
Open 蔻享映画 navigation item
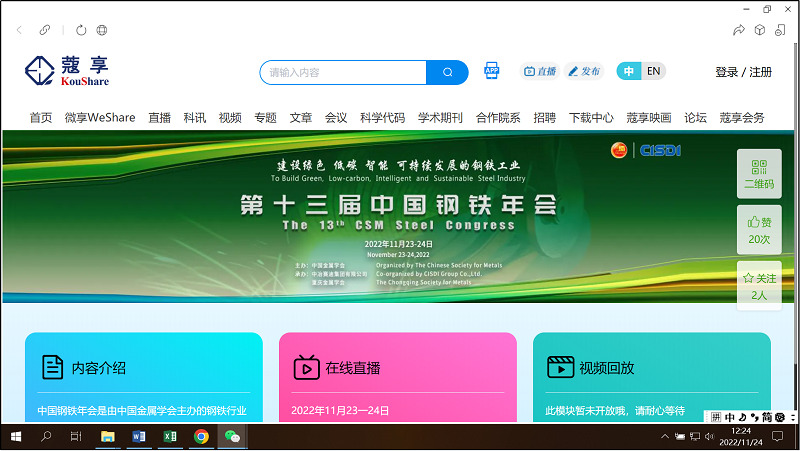(649, 118)
